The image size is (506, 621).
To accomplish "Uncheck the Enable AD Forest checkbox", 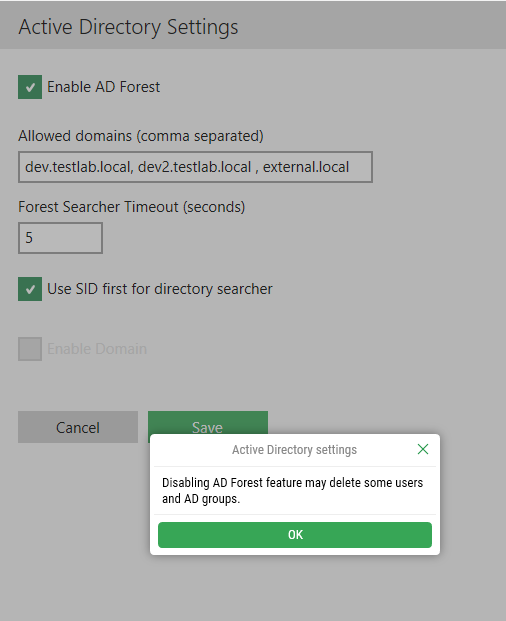I will (x=30, y=87).
